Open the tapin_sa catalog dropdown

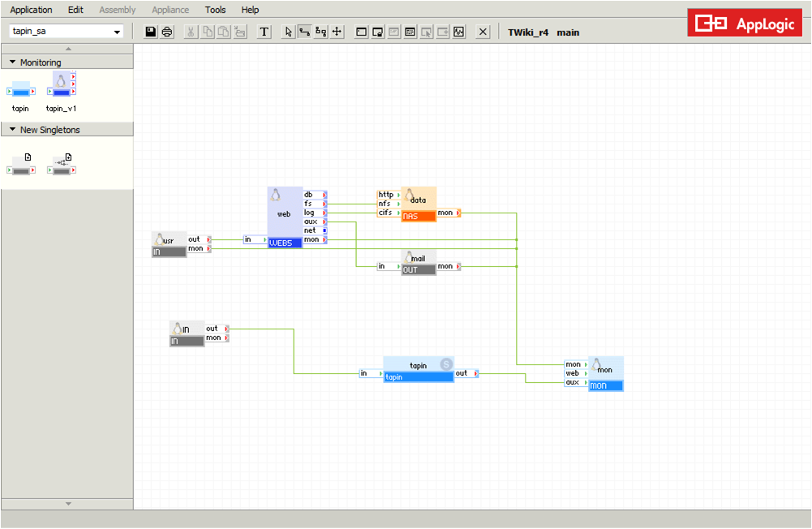point(67,31)
